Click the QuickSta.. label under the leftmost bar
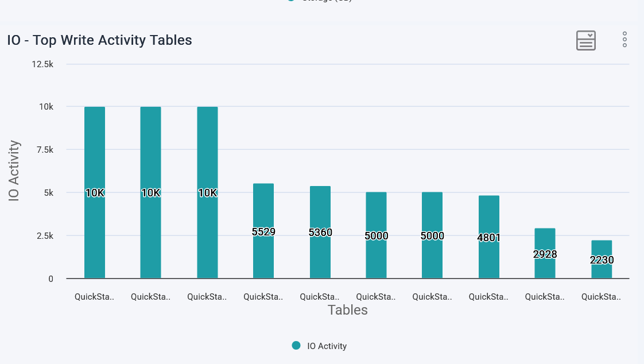The height and width of the screenshot is (364, 644). [x=95, y=297]
